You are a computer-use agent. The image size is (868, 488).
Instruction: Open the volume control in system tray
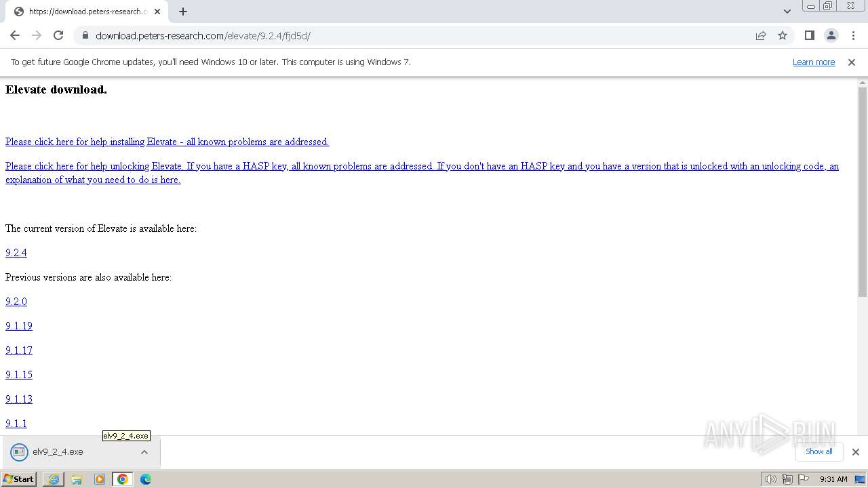[771, 479]
